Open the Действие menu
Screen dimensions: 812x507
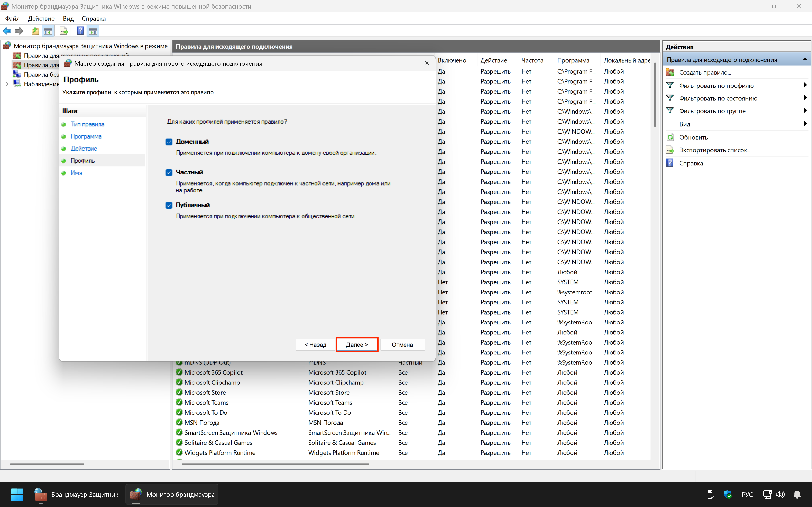41,18
